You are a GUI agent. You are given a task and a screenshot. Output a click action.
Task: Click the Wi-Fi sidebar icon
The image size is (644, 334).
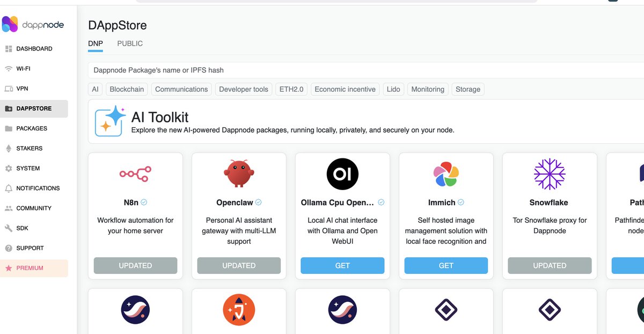(8, 69)
